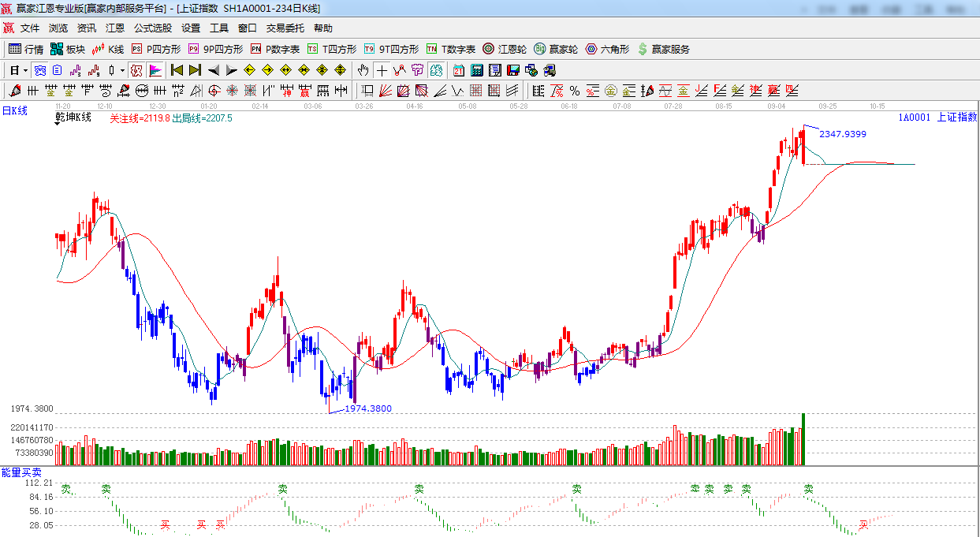This screenshot has width=980, height=537.
Task: Open the 交易委托 menu
Action: coord(285,28)
